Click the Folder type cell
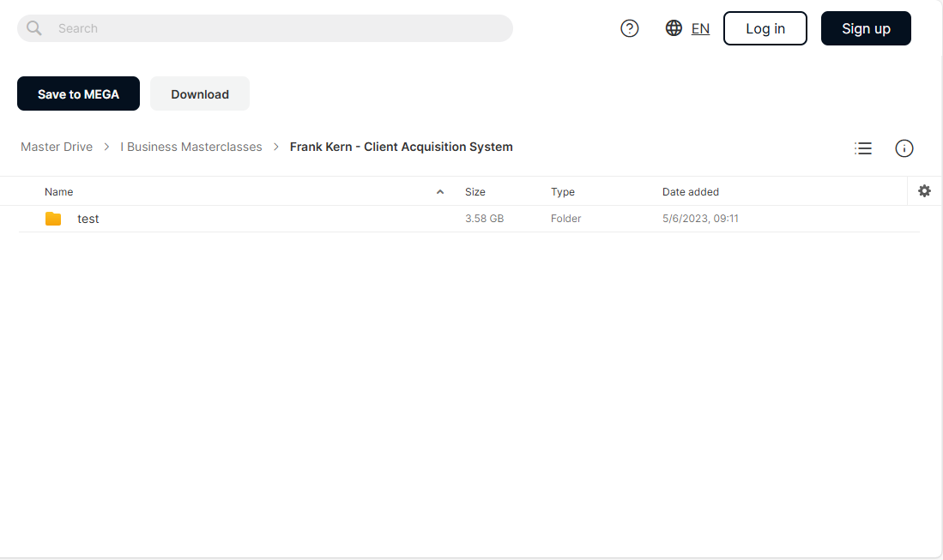Image resolution: width=943 pixels, height=560 pixels. pyautogui.click(x=566, y=219)
